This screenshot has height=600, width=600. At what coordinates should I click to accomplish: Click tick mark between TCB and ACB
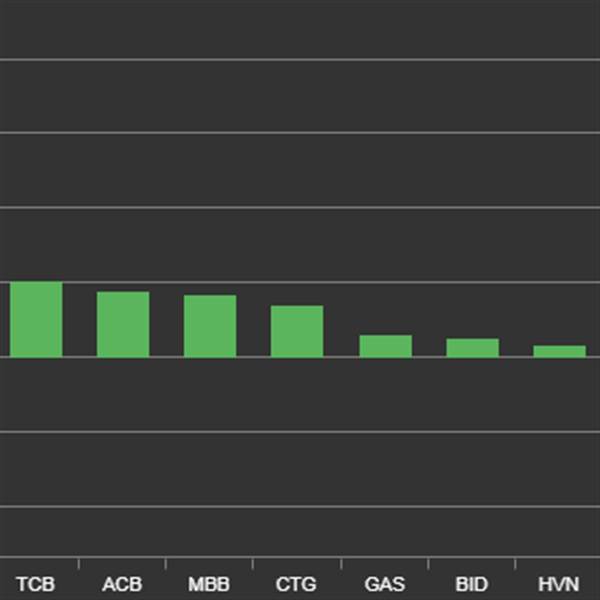click(x=78, y=564)
